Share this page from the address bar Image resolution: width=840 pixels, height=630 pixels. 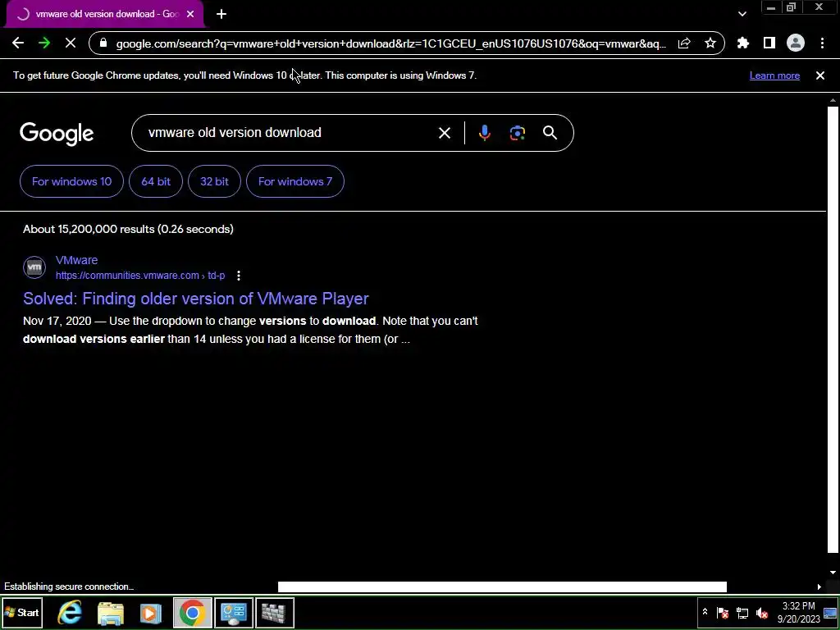pyautogui.click(x=684, y=43)
